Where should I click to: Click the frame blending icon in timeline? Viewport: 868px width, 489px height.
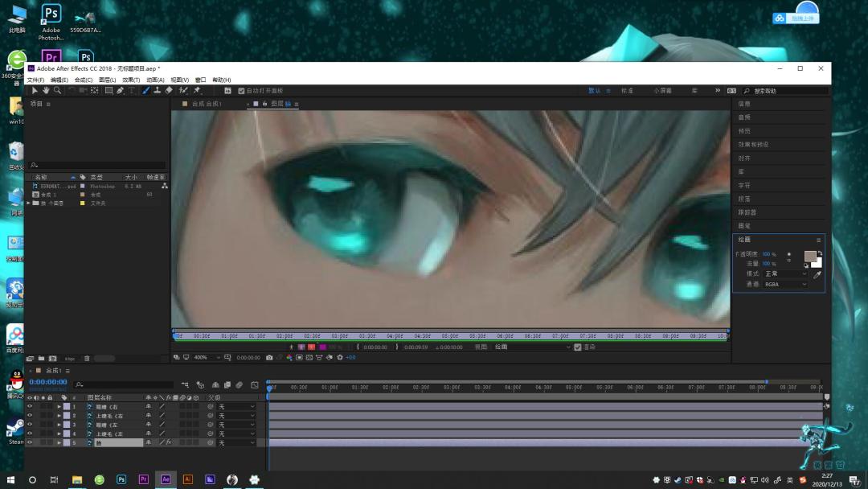coord(227,384)
